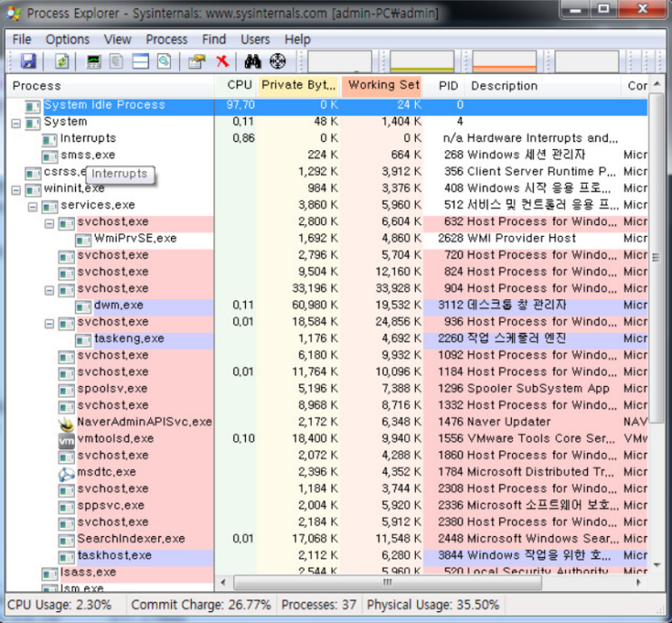The image size is (672, 623).
Task: Open the Help menu
Action: [x=298, y=40]
